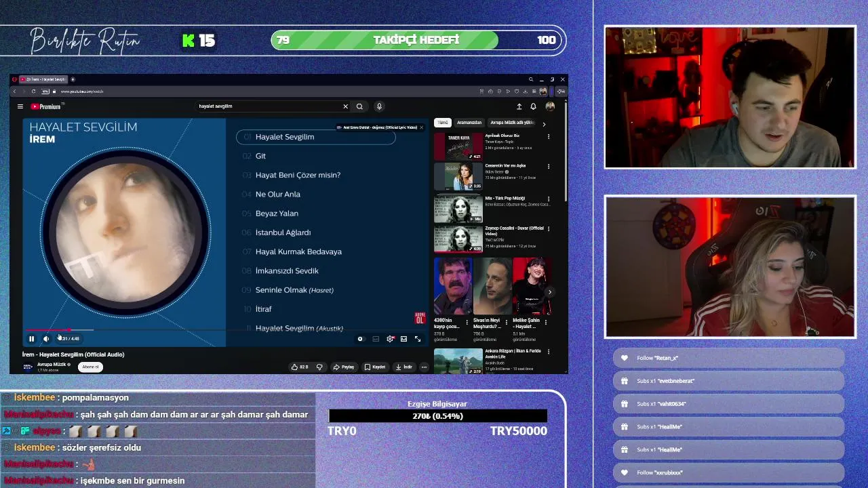Image resolution: width=868 pixels, height=488 pixels.
Task: Open Ayrılacak Oluruz Biz video thumbnail
Action: 458,146
